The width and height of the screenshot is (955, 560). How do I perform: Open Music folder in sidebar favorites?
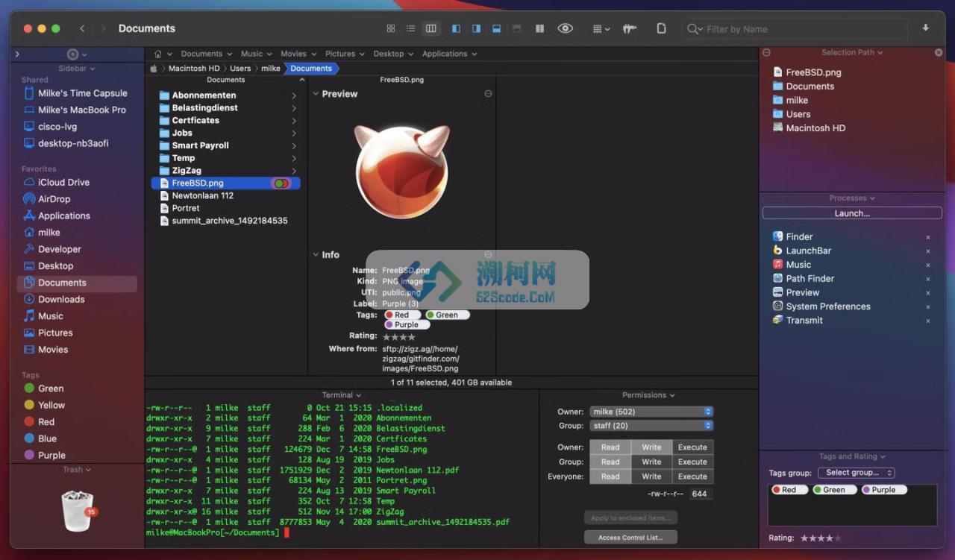point(43,316)
